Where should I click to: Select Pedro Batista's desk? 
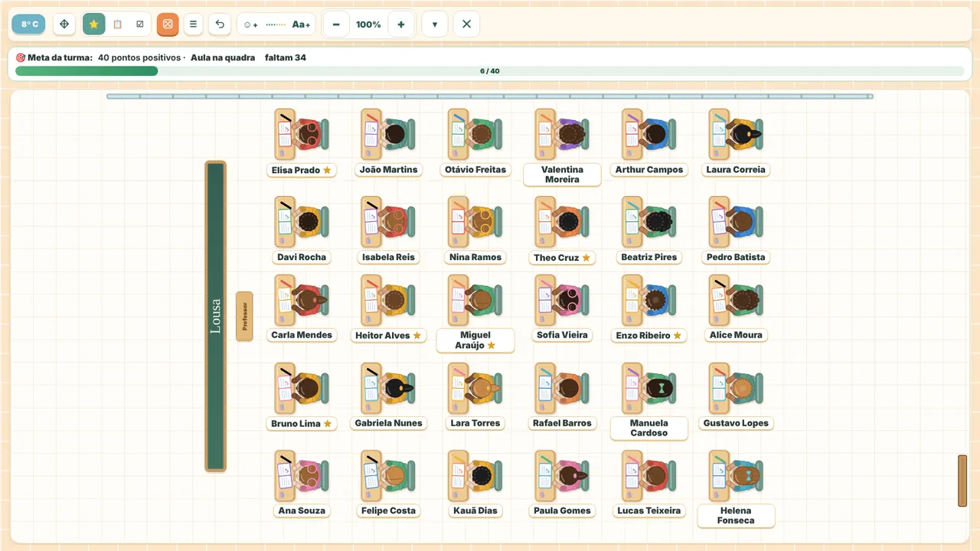pos(736,222)
